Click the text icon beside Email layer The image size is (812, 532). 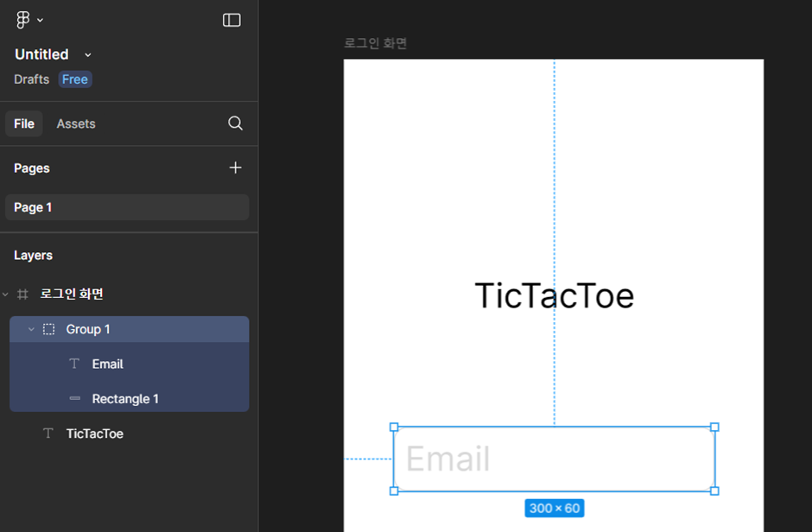[74, 364]
